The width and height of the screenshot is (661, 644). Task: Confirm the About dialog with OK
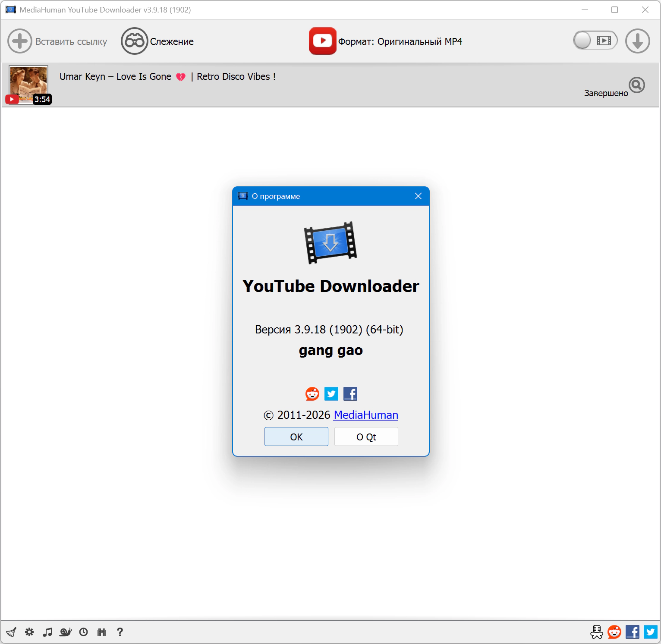[x=296, y=437]
